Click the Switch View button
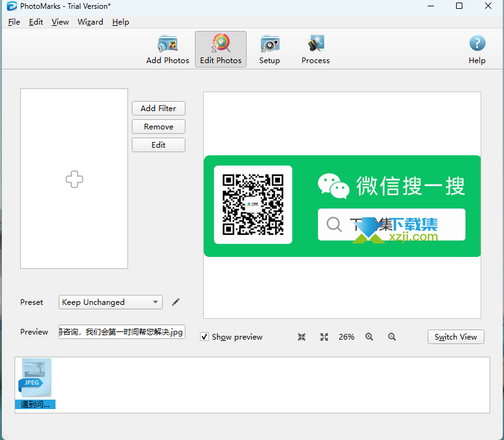This screenshot has height=440, width=504. pos(455,336)
